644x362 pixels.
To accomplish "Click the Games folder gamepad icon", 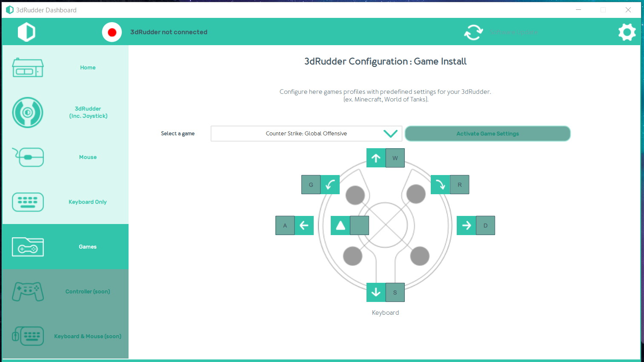I will pos(28,247).
